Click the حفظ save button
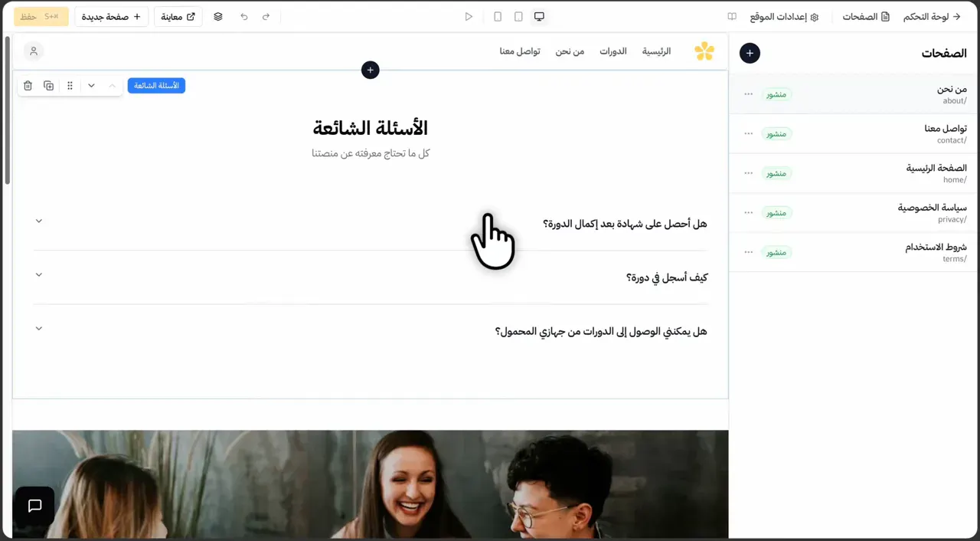The image size is (980, 541). [x=41, y=16]
